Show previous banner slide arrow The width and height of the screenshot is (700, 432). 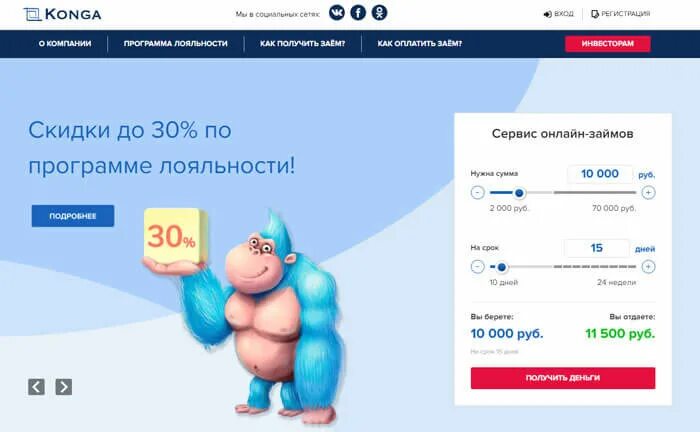(x=36, y=387)
